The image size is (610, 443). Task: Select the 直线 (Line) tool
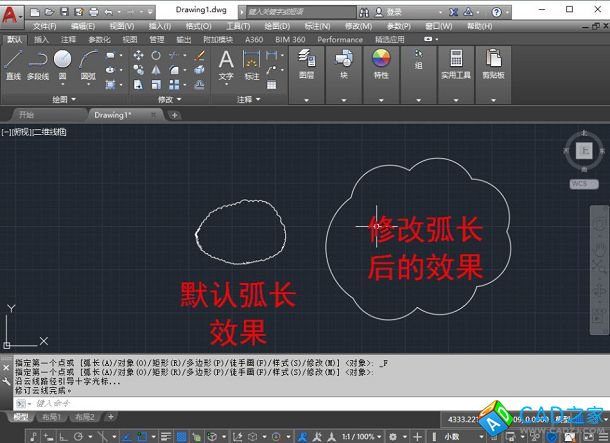tap(13, 62)
